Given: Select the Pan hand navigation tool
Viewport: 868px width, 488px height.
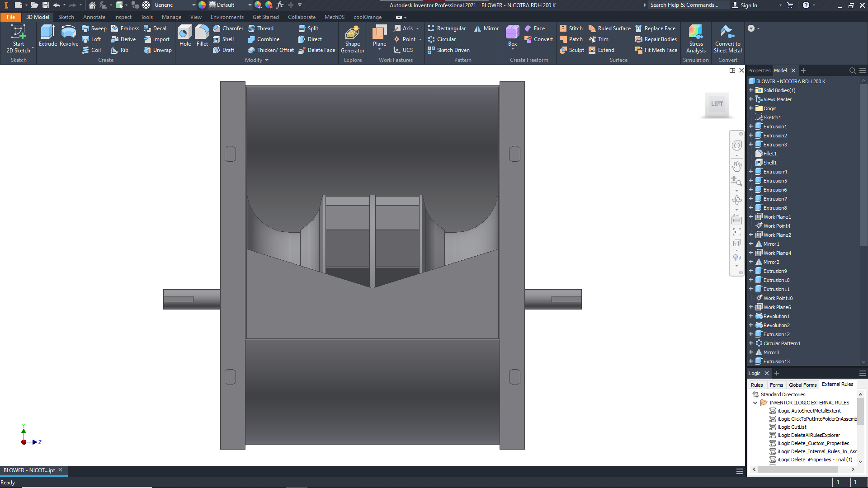Looking at the screenshot, I should coord(736,166).
